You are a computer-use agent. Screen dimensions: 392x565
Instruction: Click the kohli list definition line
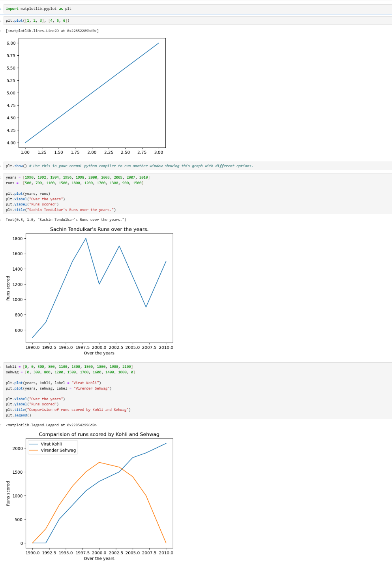tap(69, 367)
